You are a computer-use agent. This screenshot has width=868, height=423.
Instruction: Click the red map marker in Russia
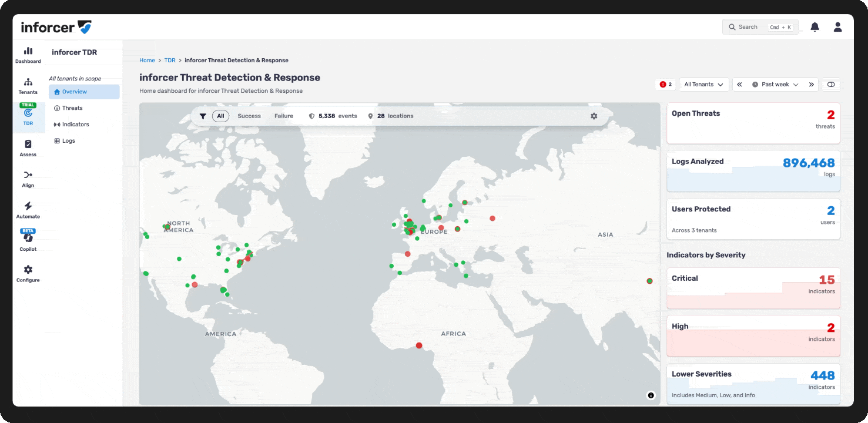[492, 219]
